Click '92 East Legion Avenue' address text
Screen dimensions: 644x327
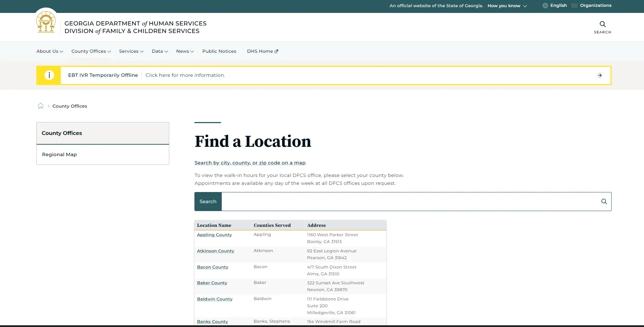(332, 251)
